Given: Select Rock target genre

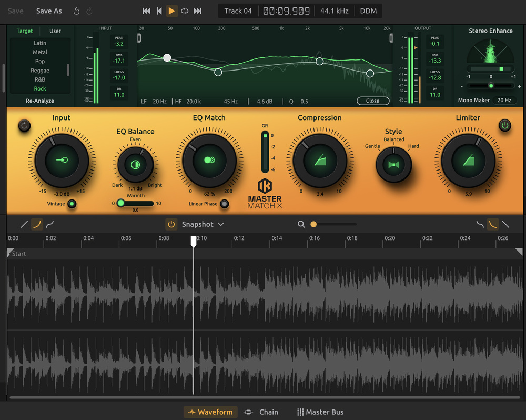Looking at the screenshot, I should pyautogui.click(x=40, y=88).
